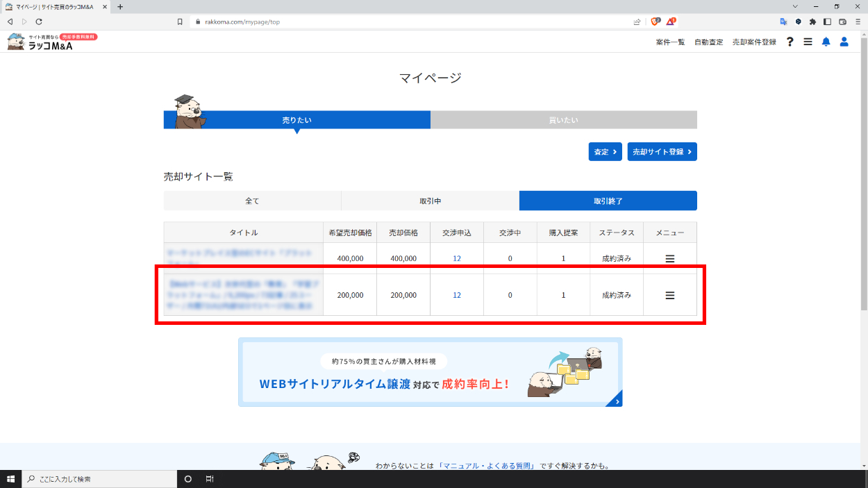Click the bookmark icon in address bar
The height and width of the screenshot is (488, 868).
tap(180, 22)
